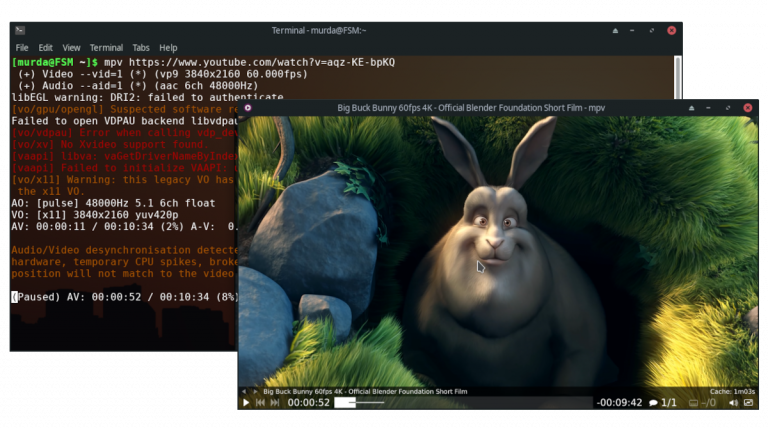The width and height of the screenshot is (768, 429).
Task: Click the mpv video frame
Action: click(498, 251)
